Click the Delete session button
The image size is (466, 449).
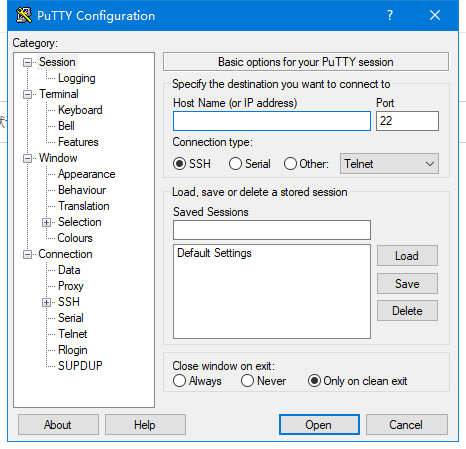coord(407,311)
